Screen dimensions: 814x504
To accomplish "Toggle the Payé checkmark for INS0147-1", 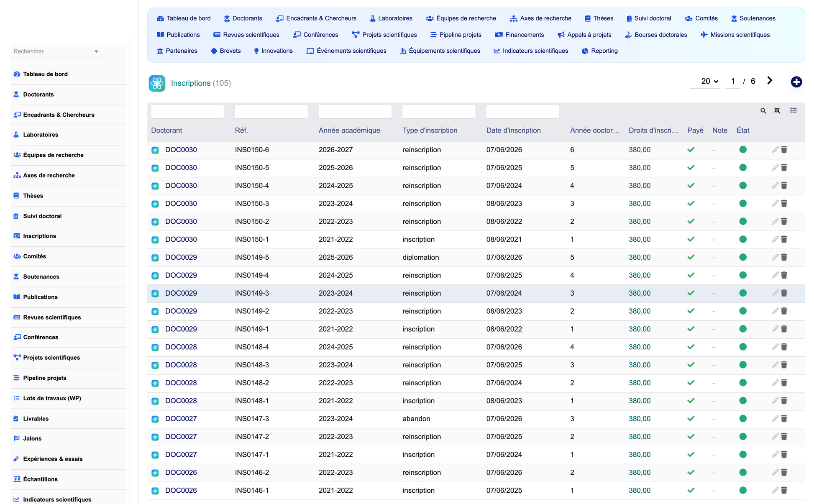I will pos(691,455).
